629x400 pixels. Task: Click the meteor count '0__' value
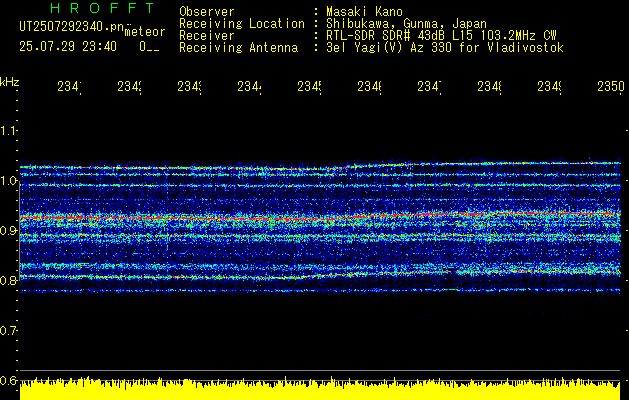[x=149, y=47]
